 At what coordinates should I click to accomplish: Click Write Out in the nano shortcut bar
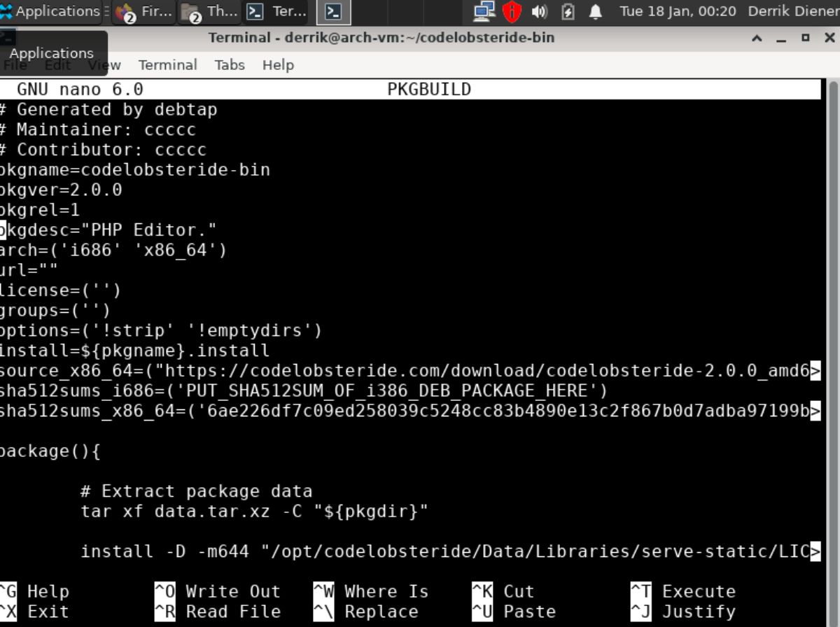[x=232, y=591]
